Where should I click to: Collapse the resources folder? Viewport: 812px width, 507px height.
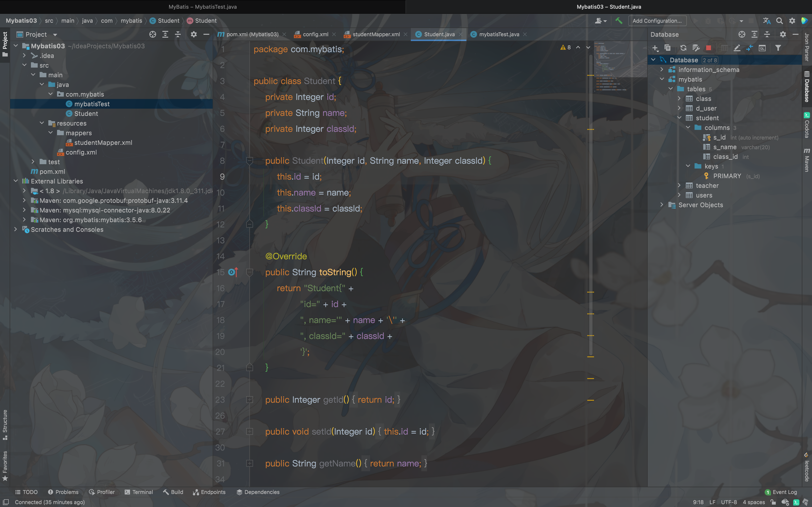(x=42, y=123)
